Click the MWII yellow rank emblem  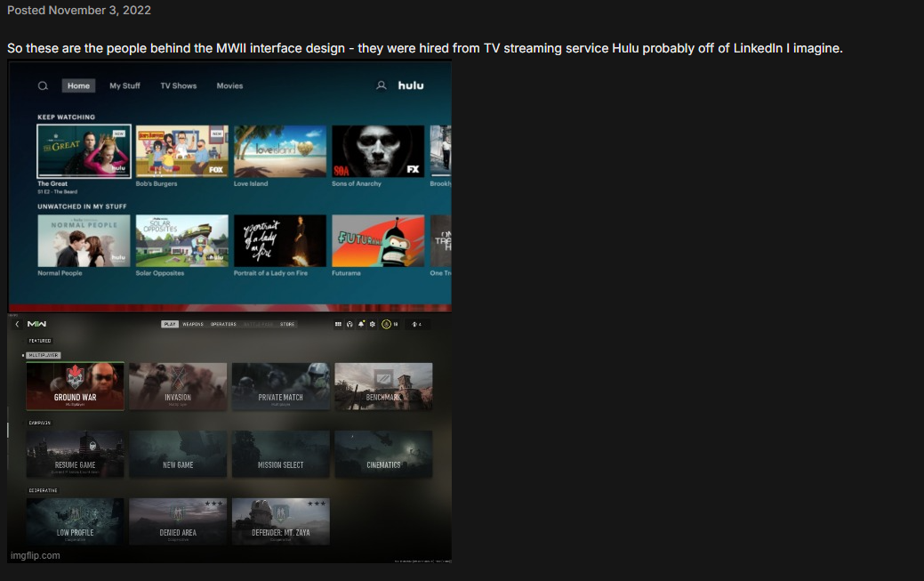tap(386, 324)
